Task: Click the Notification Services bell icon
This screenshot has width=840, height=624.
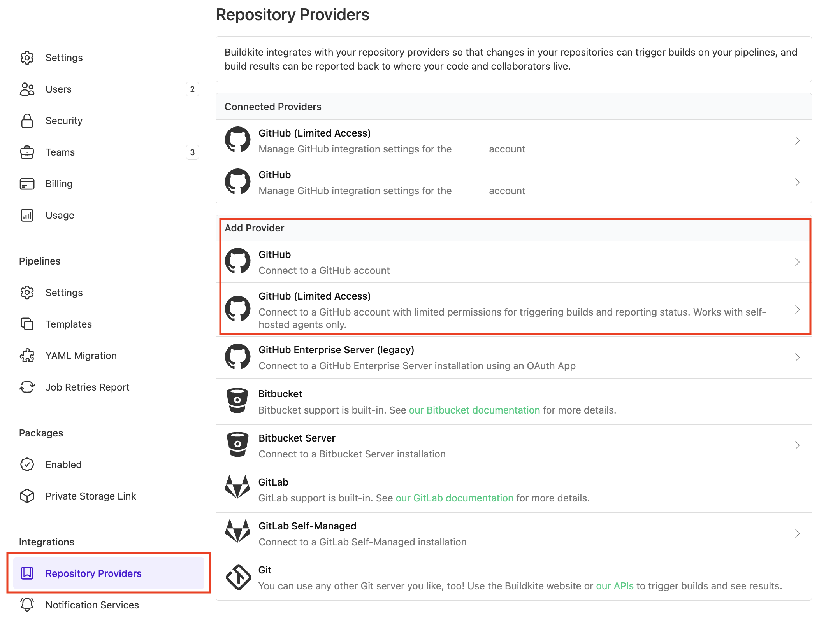Action: click(27, 605)
